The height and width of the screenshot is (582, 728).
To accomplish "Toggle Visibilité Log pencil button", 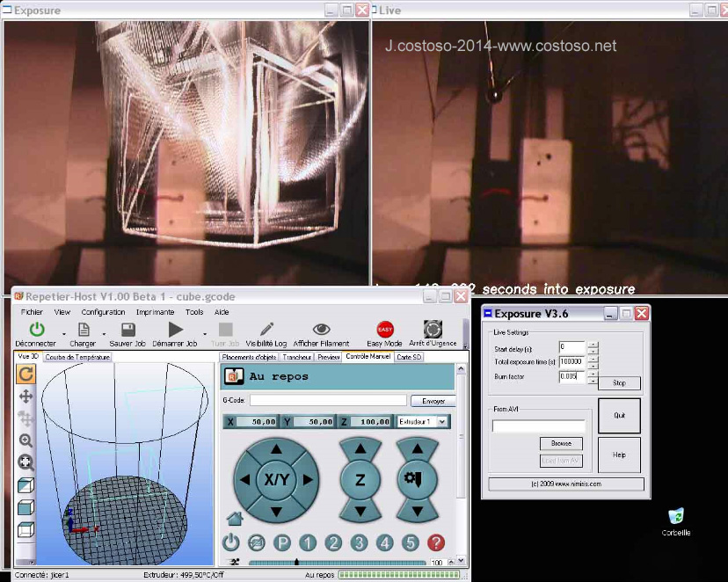I will pyautogui.click(x=266, y=330).
